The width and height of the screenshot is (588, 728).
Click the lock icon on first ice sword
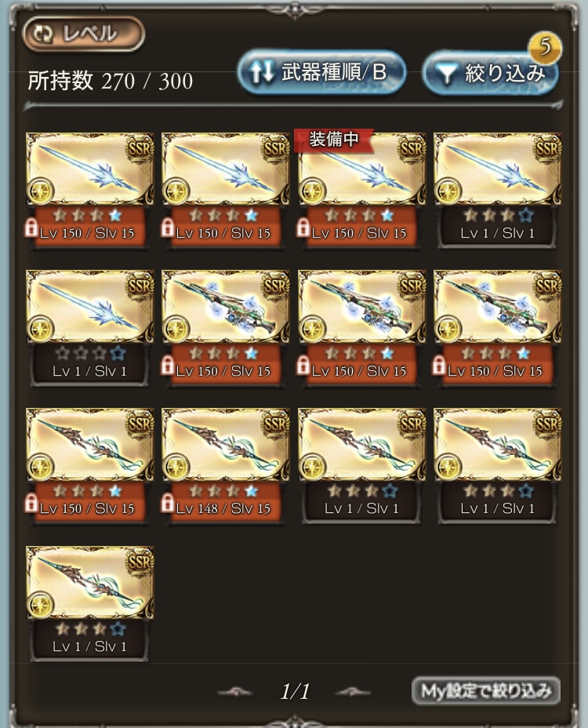pyautogui.click(x=31, y=228)
